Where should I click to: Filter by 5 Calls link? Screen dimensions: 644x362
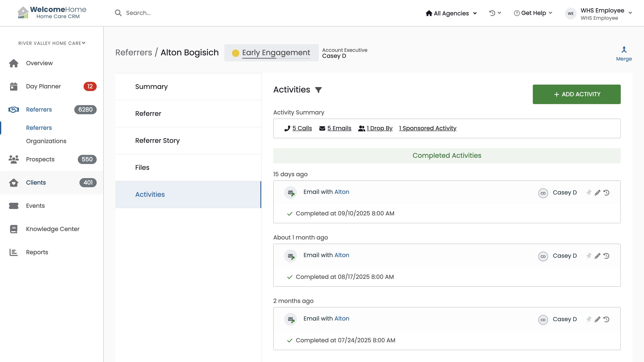click(302, 128)
